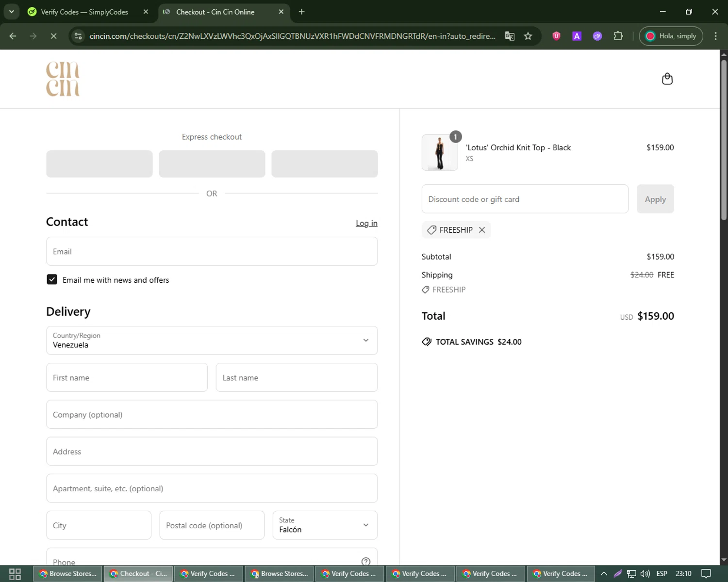Bookmark this page with the star icon

tap(528, 36)
